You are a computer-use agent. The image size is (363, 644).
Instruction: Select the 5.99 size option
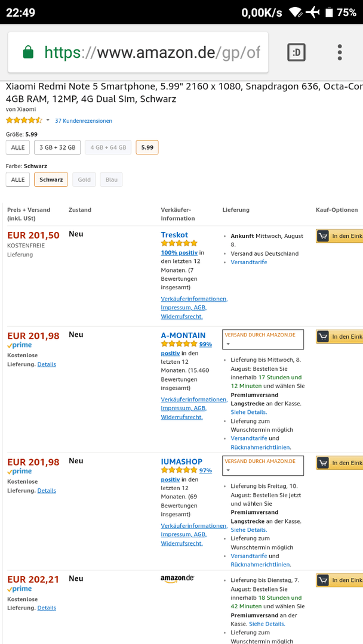[x=147, y=147]
